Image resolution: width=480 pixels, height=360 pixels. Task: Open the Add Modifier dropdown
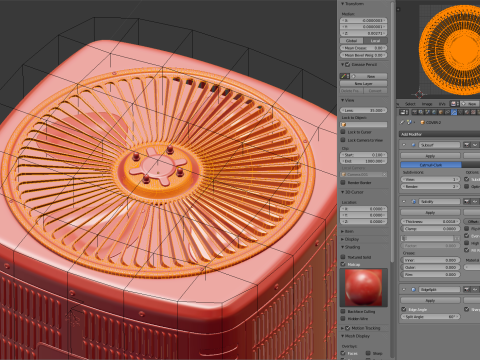440,134
